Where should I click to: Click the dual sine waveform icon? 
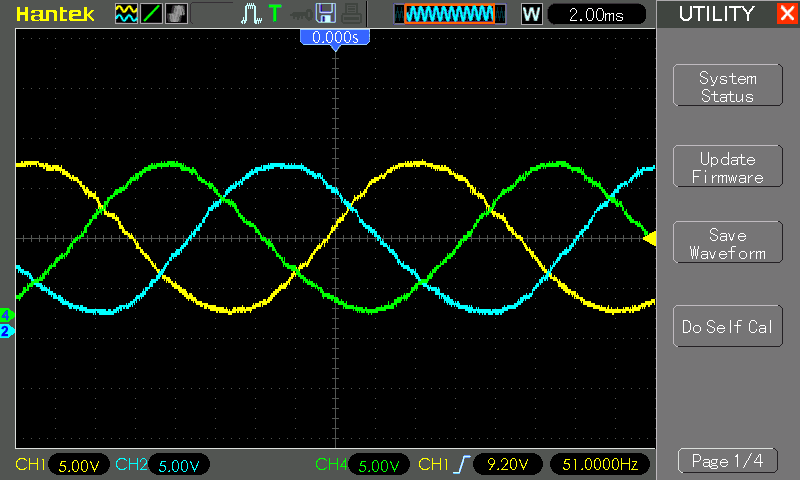click(x=126, y=14)
